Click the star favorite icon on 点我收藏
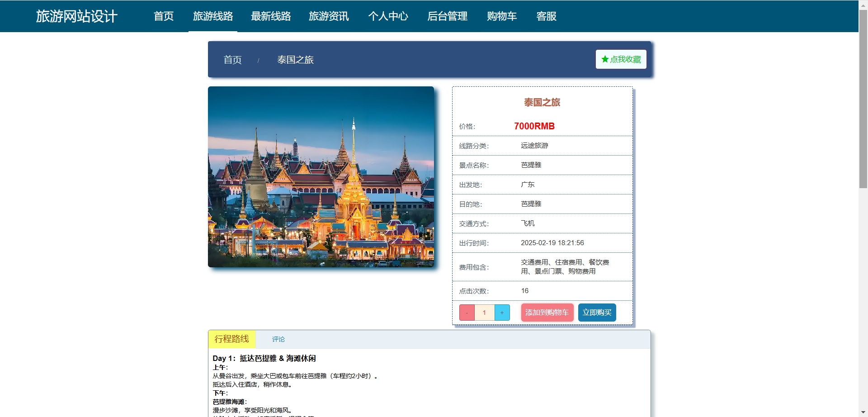 coord(605,59)
